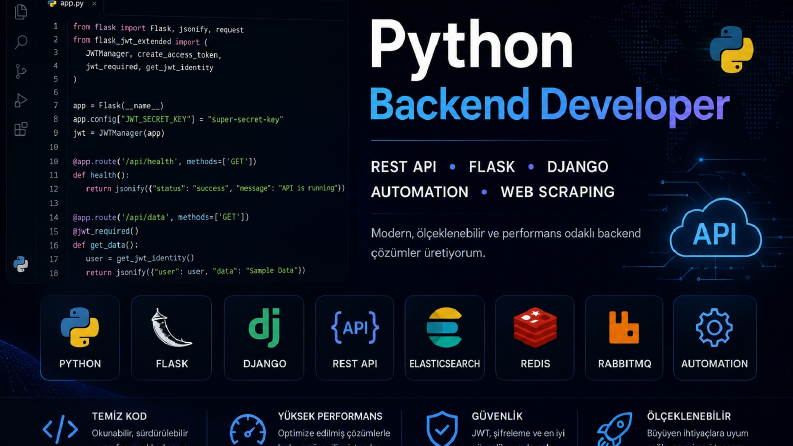Click line number 18 in gutter

tap(54, 273)
